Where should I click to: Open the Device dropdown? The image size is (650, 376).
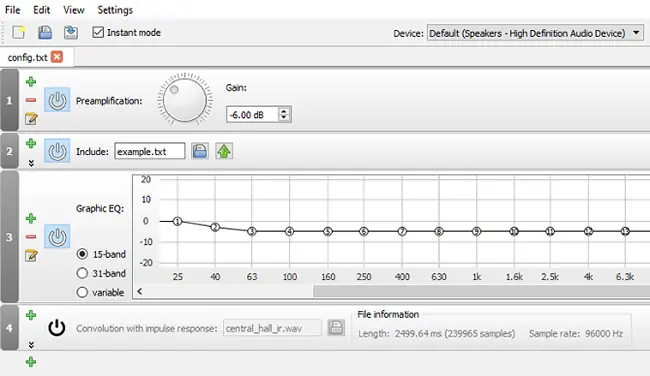[535, 33]
